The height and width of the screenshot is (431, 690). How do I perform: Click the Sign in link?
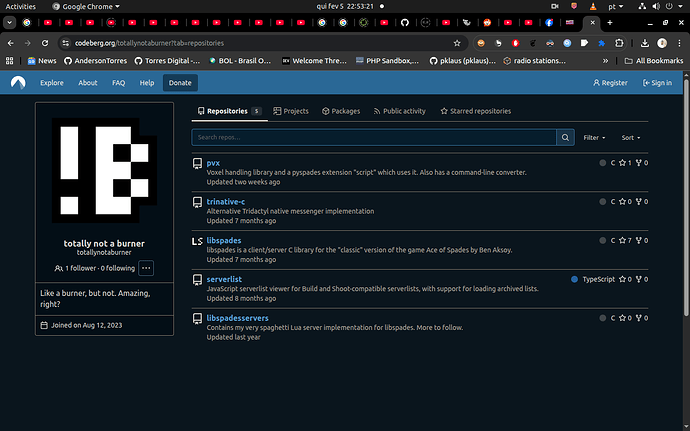click(657, 83)
